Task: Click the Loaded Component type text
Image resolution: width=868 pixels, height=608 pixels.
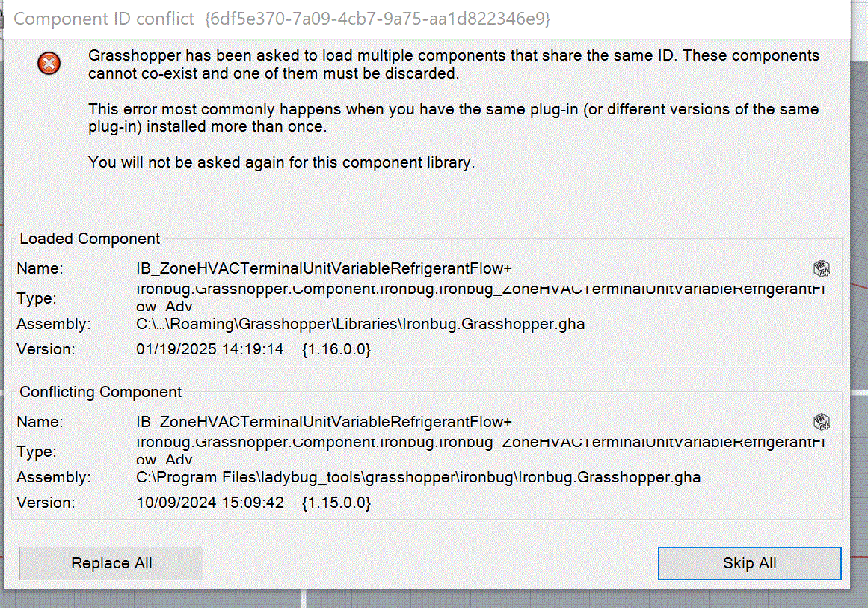Action: (x=481, y=298)
